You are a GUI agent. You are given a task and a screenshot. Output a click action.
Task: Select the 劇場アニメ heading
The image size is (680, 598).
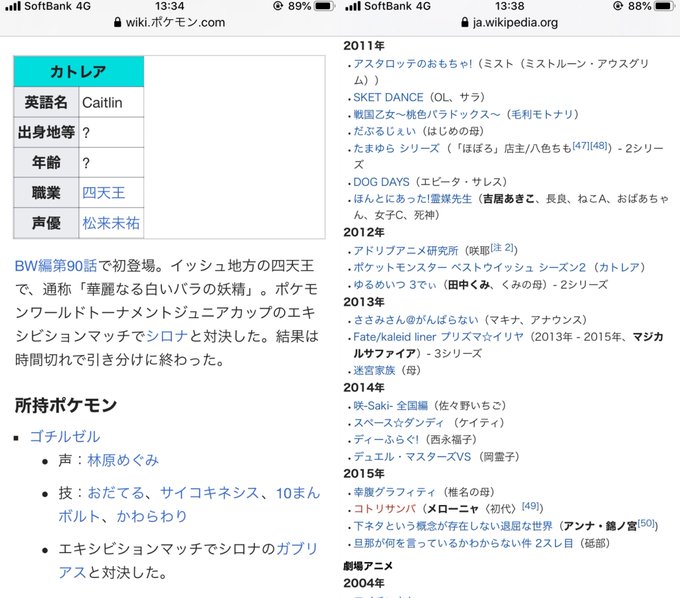click(x=368, y=566)
